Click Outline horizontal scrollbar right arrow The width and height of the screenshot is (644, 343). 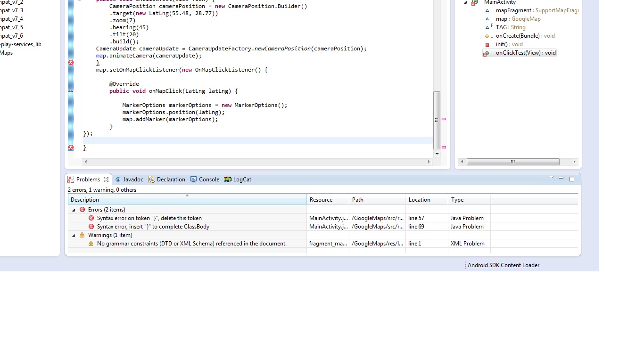click(x=574, y=162)
